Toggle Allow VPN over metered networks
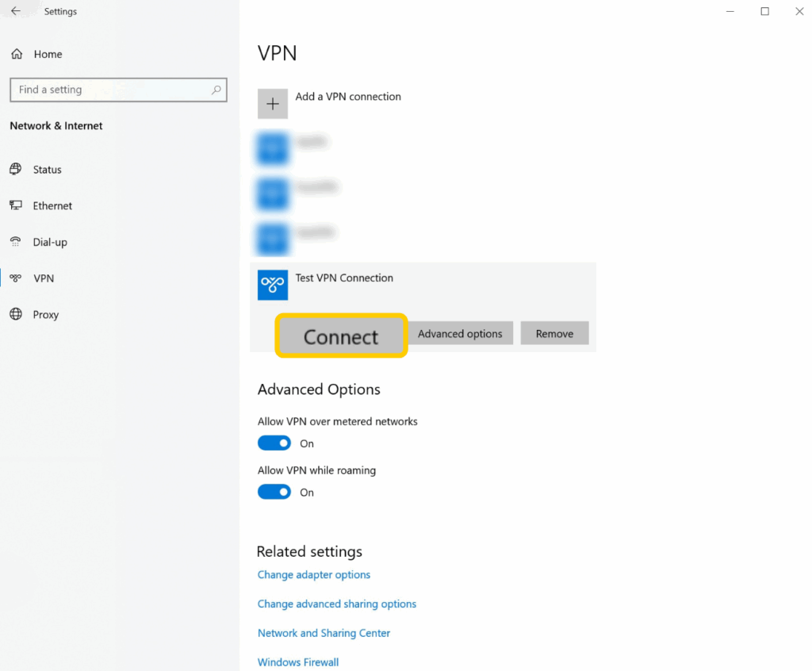 click(x=274, y=443)
